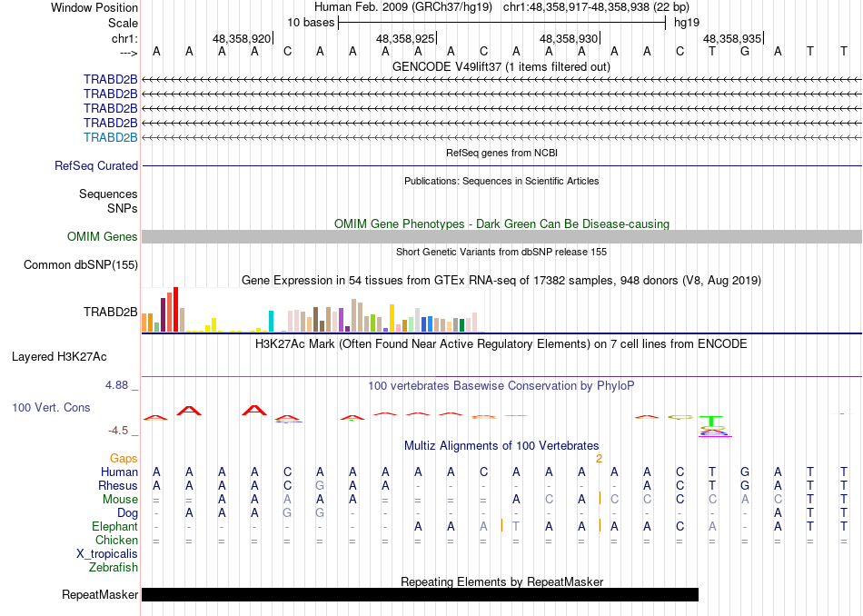Click the H3K27Ac Mark ENCODE title
The image size is (863, 616).
501,344
